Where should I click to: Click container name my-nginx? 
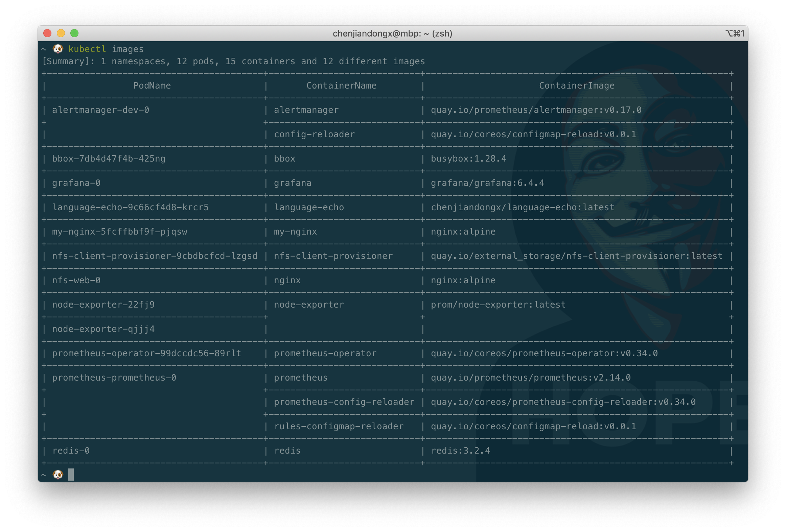[x=296, y=232]
